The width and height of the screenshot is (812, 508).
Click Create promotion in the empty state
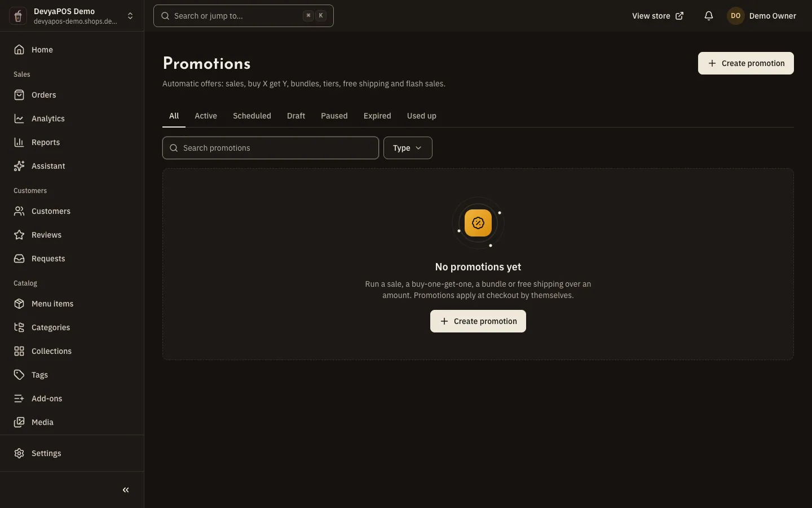click(478, 321)
